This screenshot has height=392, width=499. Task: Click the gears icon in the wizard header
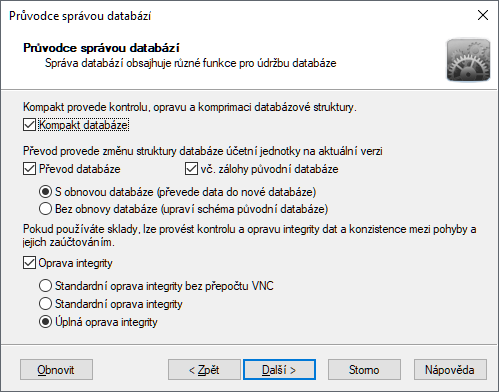468,60
